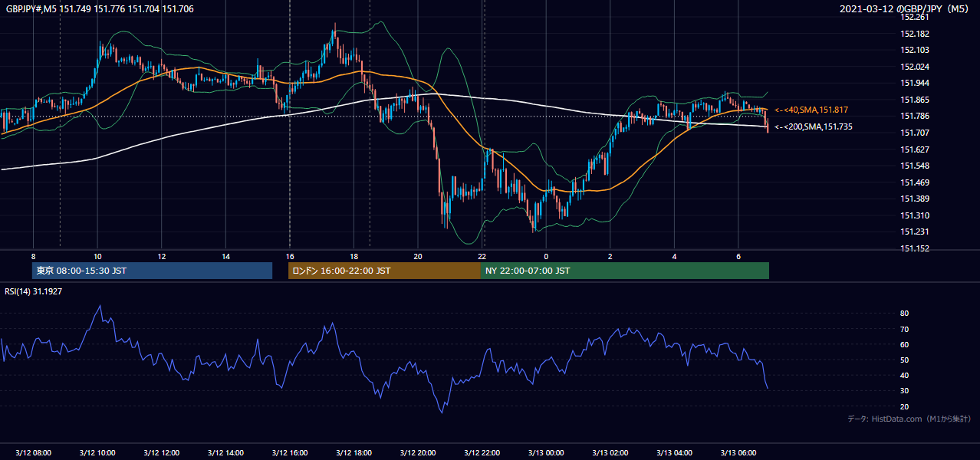This screenshot has width=980, height=460.
Task: Click the 3/12 20:00 time label
Action: point(418,453)
